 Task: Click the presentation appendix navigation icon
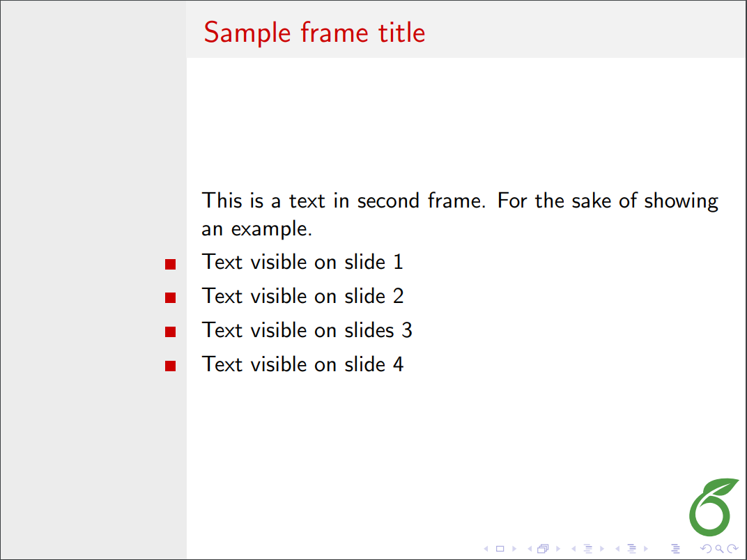675,549
